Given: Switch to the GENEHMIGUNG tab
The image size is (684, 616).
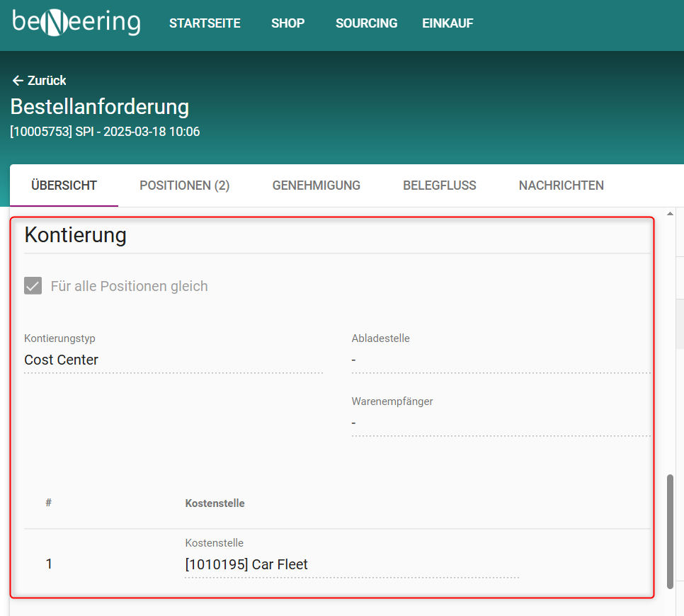Looking at the screenshot, I should click(x=316, y=186).
